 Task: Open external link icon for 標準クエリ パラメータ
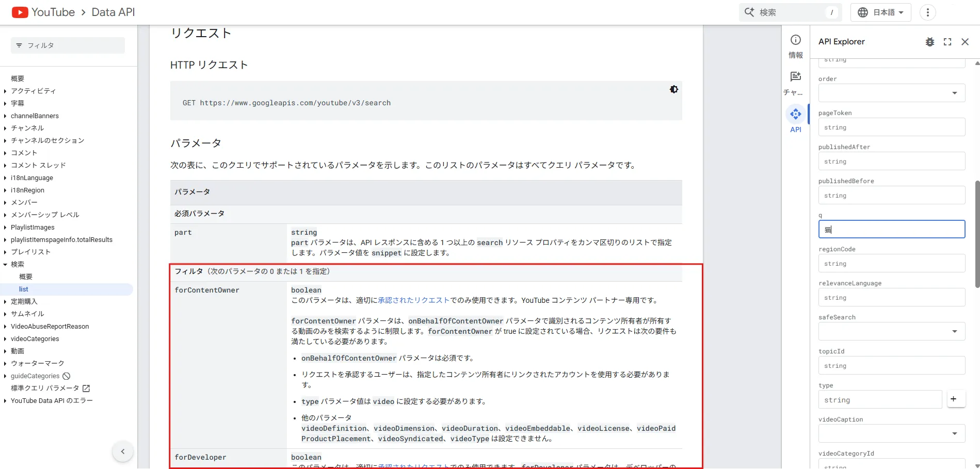tap(86, 389)
